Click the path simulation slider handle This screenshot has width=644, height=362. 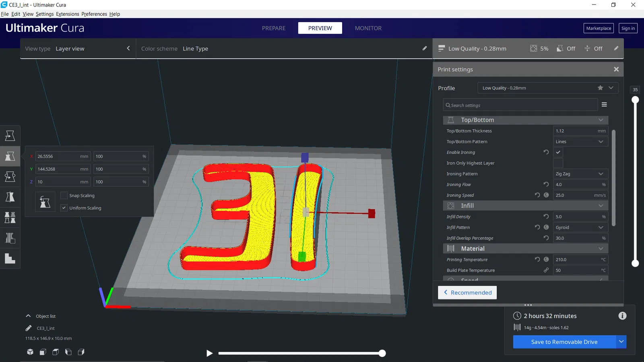(x=382, y=353)
